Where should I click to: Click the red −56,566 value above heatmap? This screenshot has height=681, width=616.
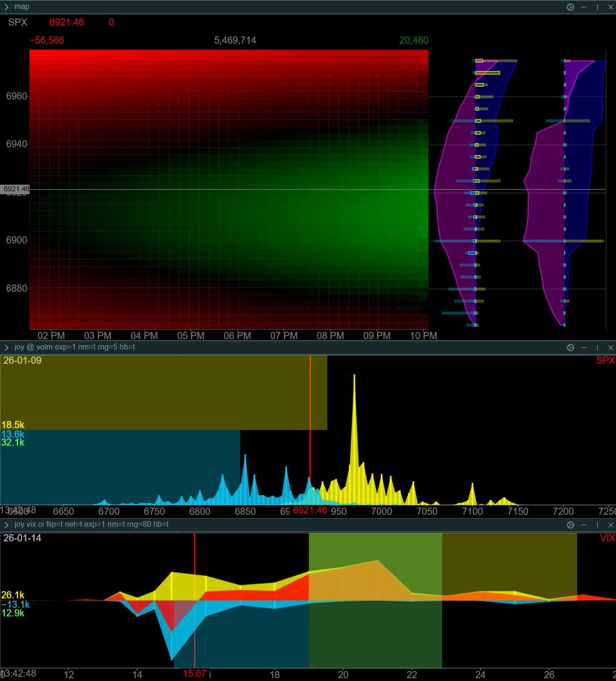(47, 40)
